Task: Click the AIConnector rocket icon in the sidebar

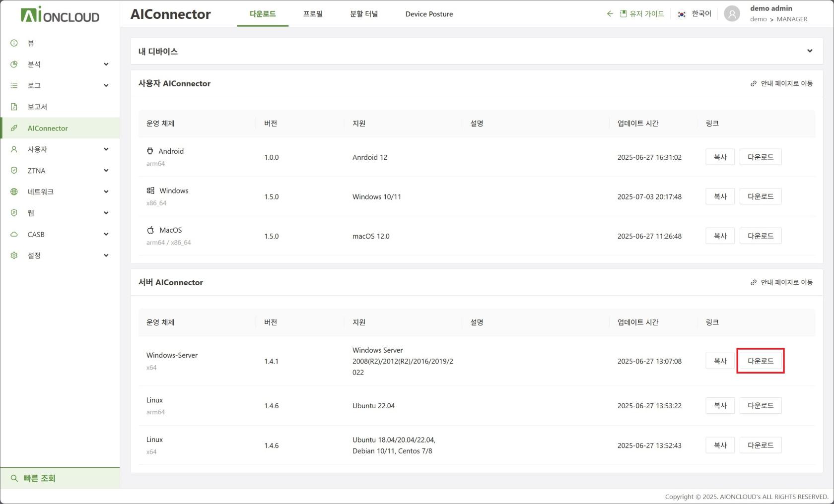Action: (14, 128)
